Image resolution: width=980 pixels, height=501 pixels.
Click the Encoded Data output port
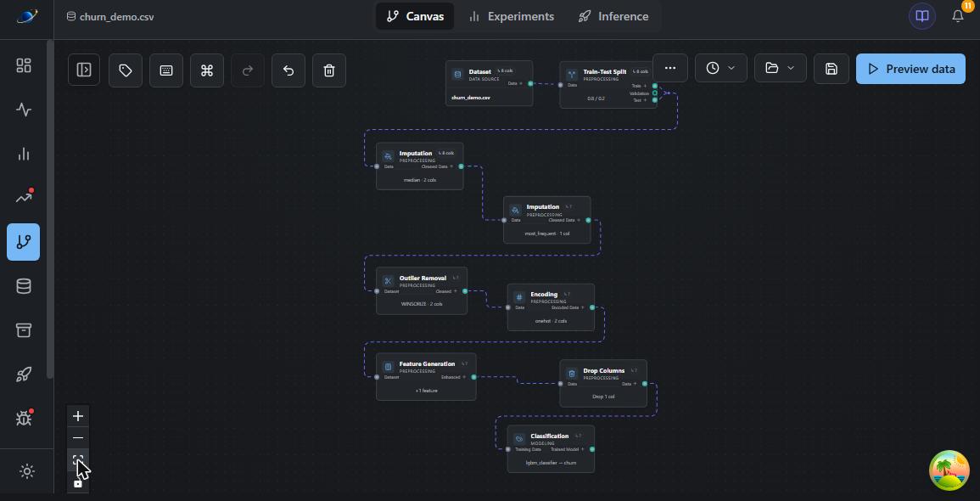[x=592, y=307]
